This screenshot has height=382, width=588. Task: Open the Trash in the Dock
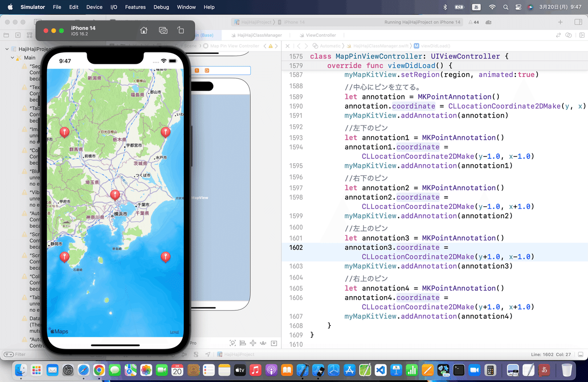coord(567,370)
